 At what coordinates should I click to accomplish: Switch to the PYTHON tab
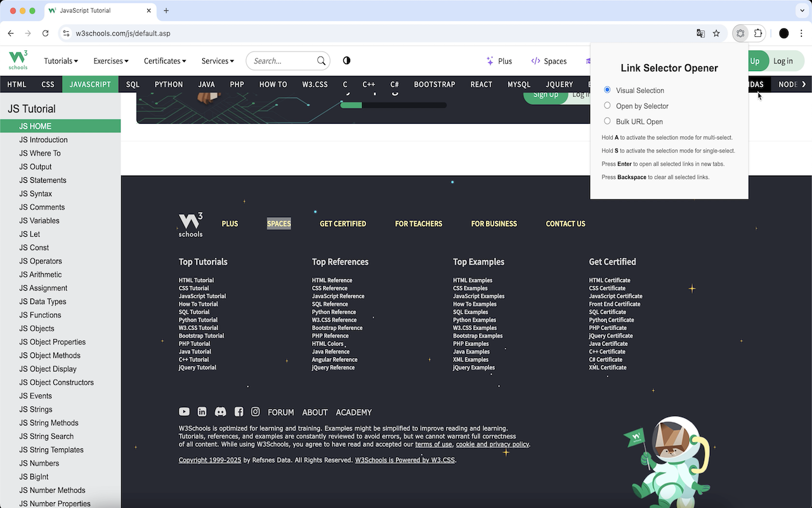[168, 84]
